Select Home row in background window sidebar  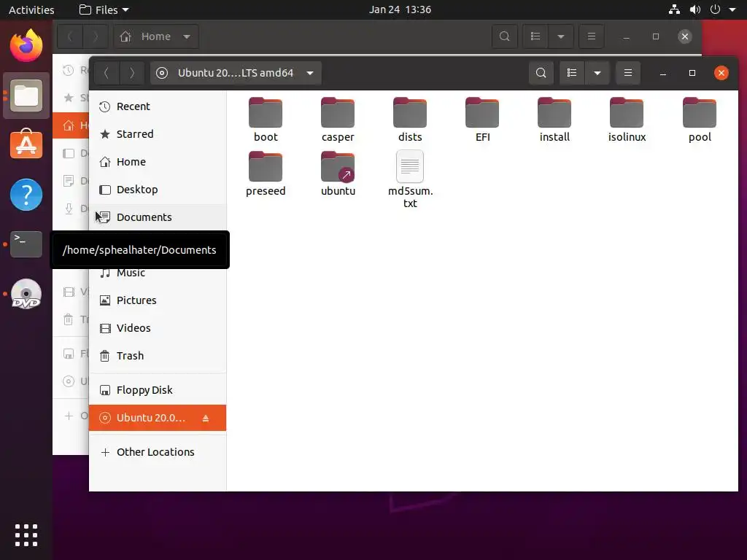tap(71, 125)
